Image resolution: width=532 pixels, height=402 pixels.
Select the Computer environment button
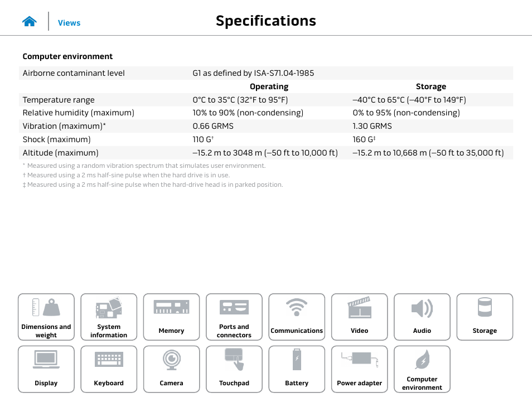click(422, 369)
